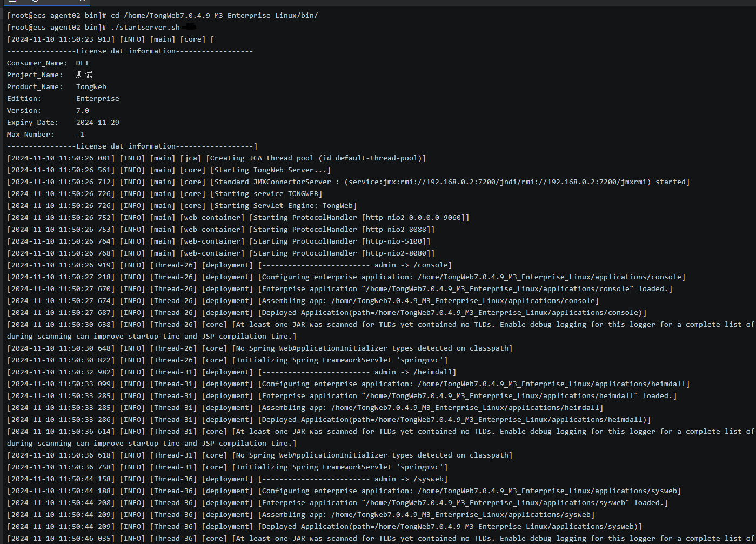Click the 'admin -> /sysweb' deployment text
The width and height of the screenshot is (756, 544).
(x=409, y=479)
